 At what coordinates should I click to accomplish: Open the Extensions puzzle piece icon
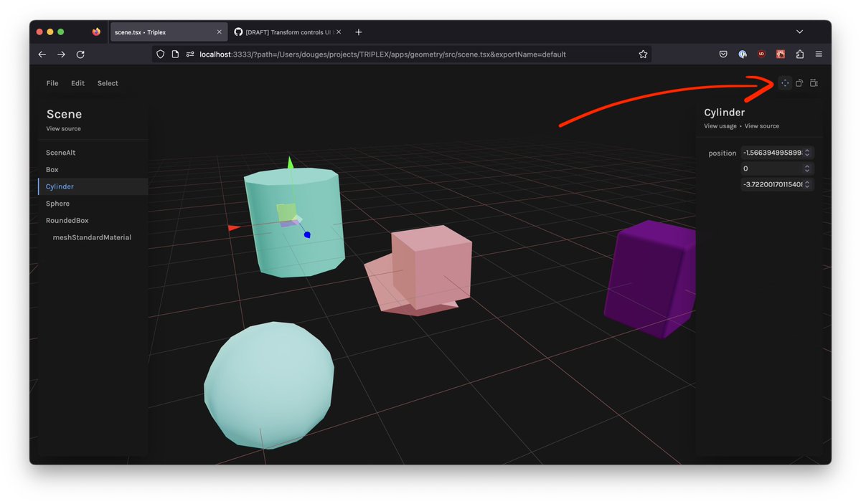pos(799,54)
